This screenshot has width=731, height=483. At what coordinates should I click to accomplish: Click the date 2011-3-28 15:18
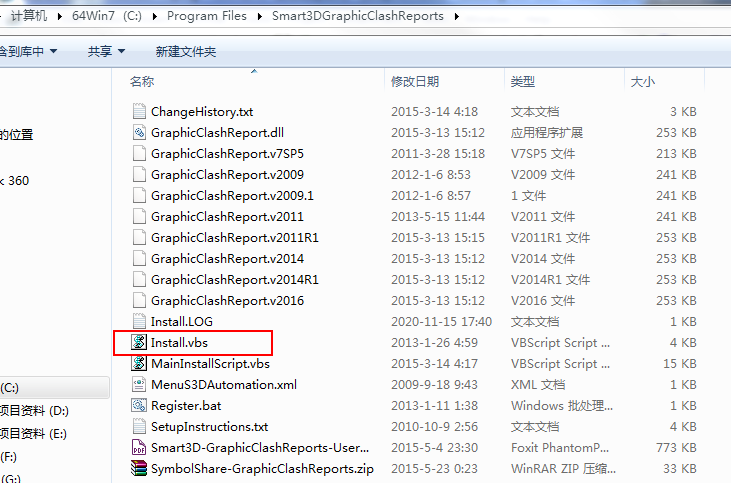pos(438,154)
